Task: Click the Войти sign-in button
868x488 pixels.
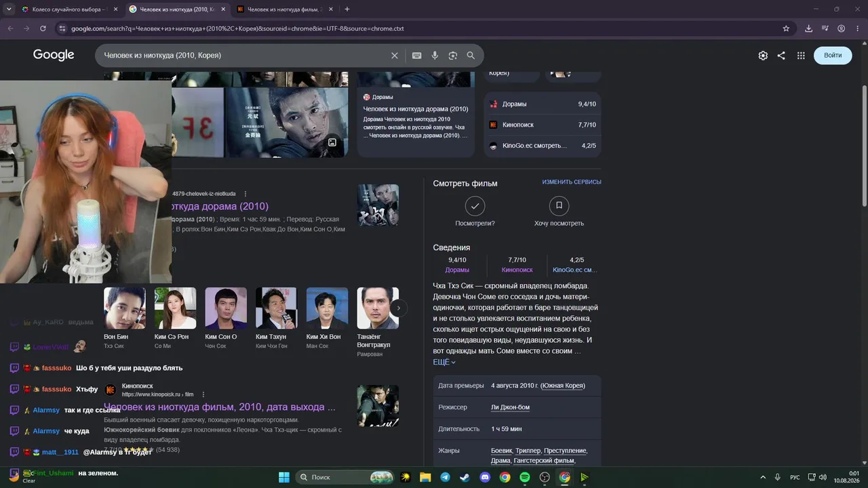Action: pos(833,56)
